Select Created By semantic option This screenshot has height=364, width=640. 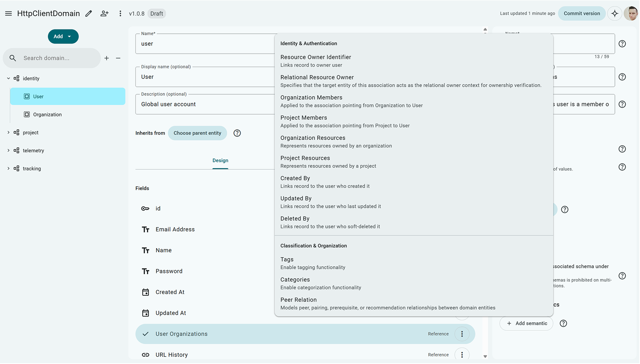tap(414, 182)
